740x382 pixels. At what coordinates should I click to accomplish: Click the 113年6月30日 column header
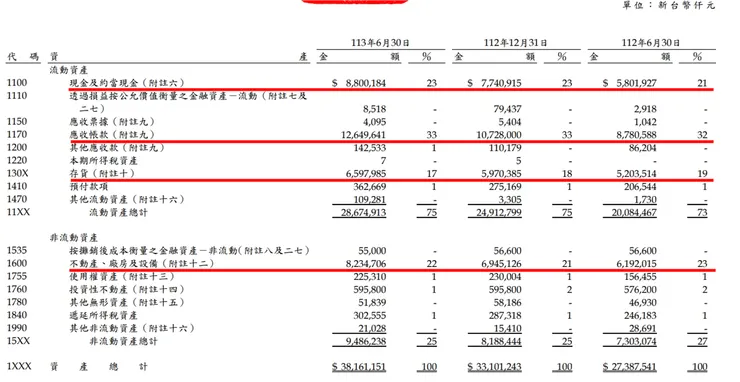pos(380,42)
